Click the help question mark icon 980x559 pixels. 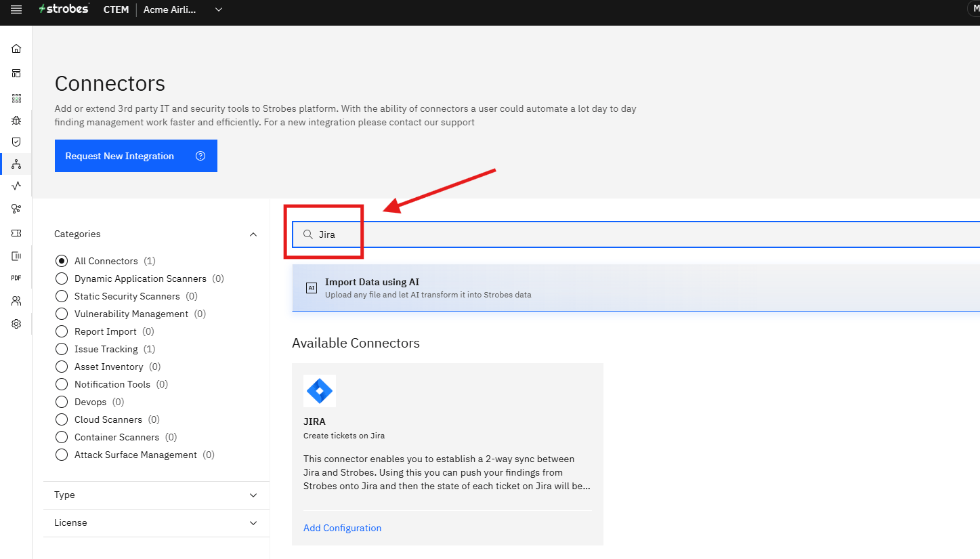[200, 156]
